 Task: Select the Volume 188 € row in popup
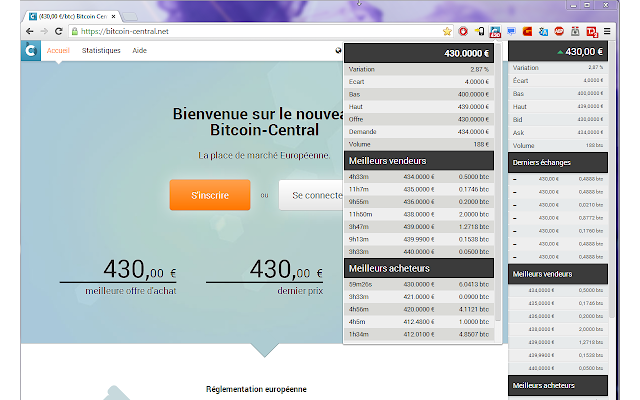click(419, 144)
